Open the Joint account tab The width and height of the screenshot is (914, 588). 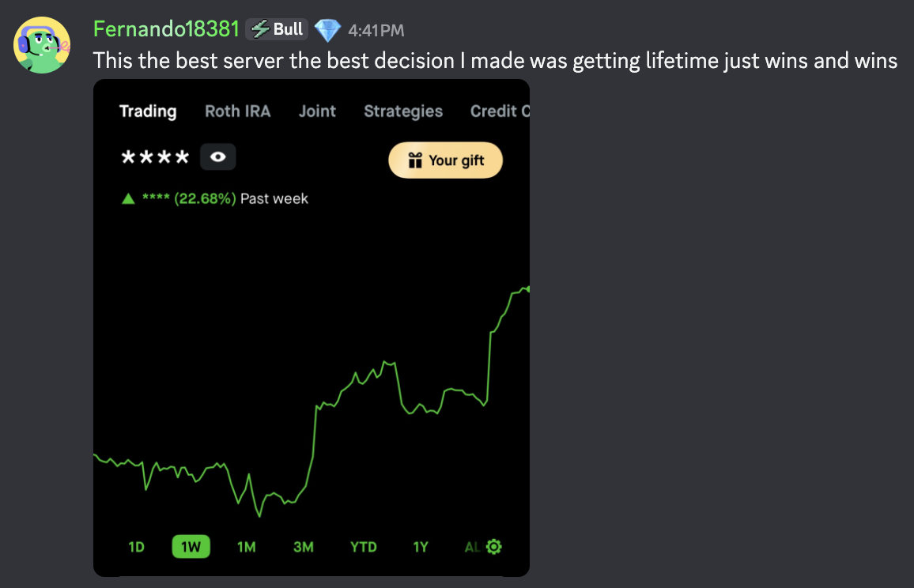317,111
